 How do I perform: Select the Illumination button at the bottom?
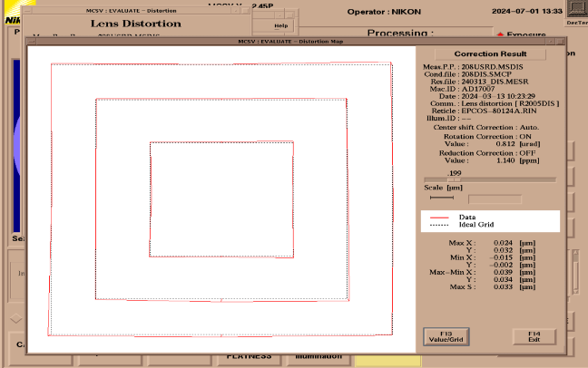(317, 356)
